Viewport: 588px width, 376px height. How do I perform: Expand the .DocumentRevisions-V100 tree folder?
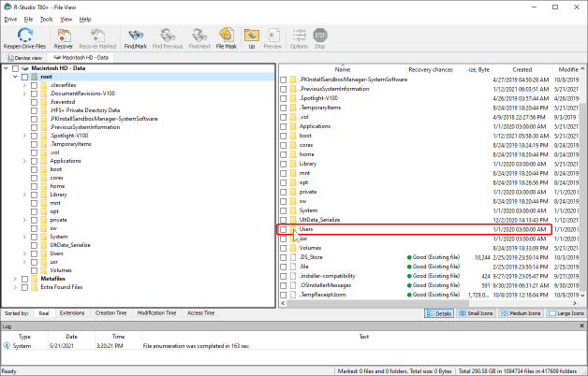pyautogui.click(x=24, y=94)
